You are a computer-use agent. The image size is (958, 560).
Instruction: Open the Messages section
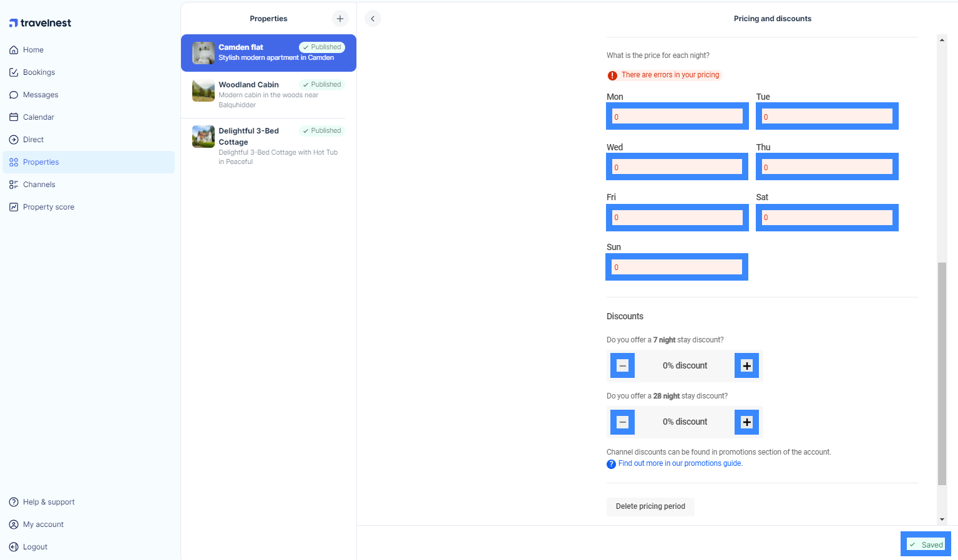40,95
